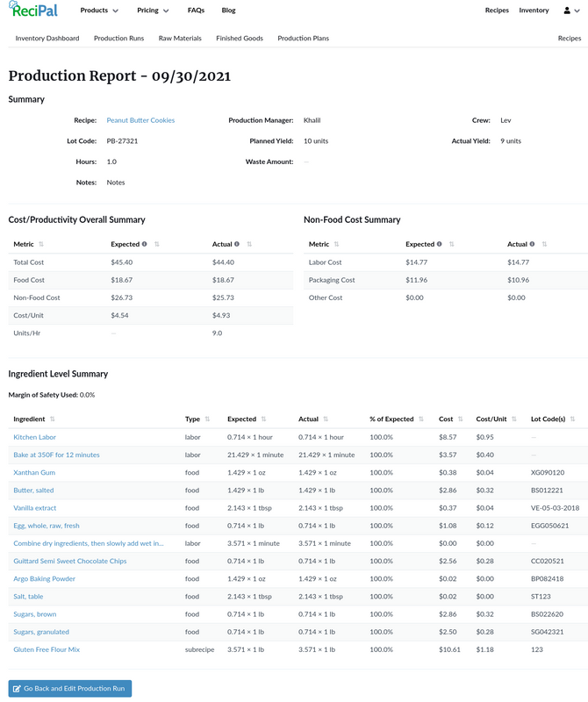The height and width of the screenshot is (702, 588).
Task: Sort Cost/Productivity table by Metric column
Action: 41,244
